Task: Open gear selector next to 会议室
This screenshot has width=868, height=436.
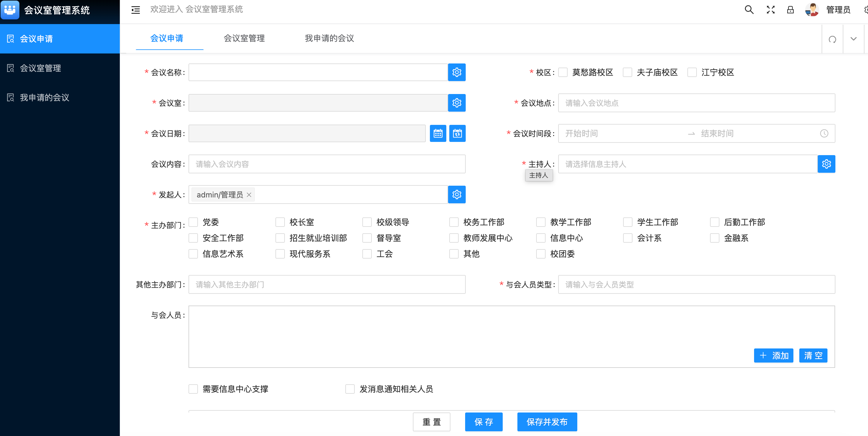Action: (457, 103)
